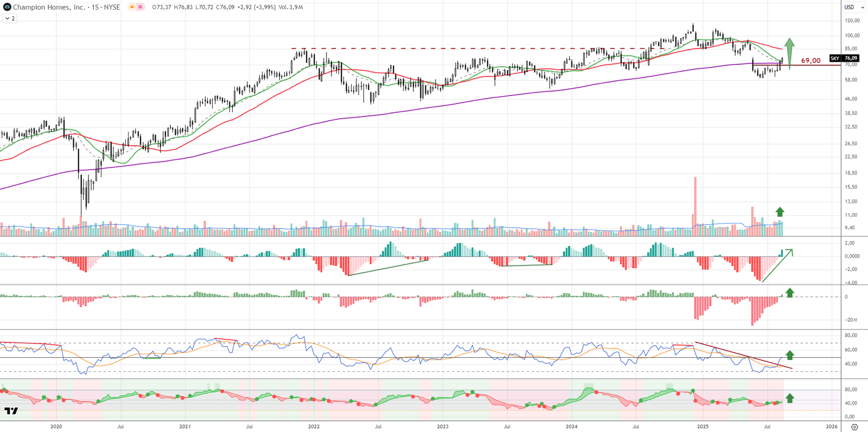
Task: Click the pink data status wave icon
Action: (x=141, y=7)
